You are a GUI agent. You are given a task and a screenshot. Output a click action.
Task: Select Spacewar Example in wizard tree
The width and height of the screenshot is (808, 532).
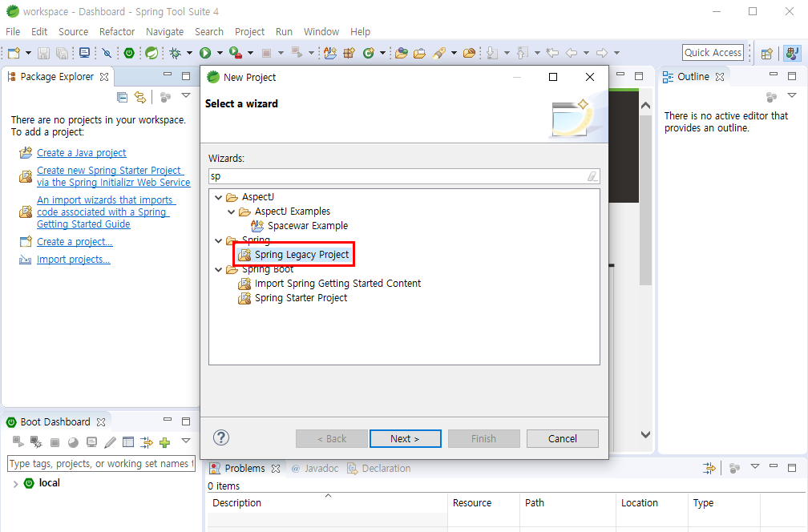click(307, 226)
